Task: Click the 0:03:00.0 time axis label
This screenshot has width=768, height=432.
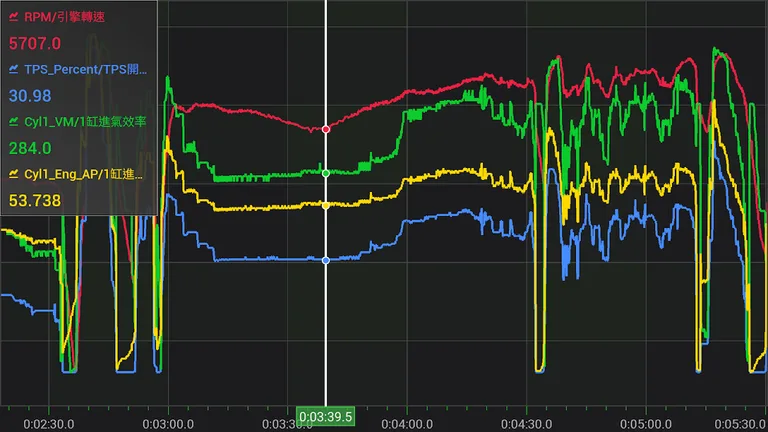Action: pyautogui.click(x=168, y=424)
